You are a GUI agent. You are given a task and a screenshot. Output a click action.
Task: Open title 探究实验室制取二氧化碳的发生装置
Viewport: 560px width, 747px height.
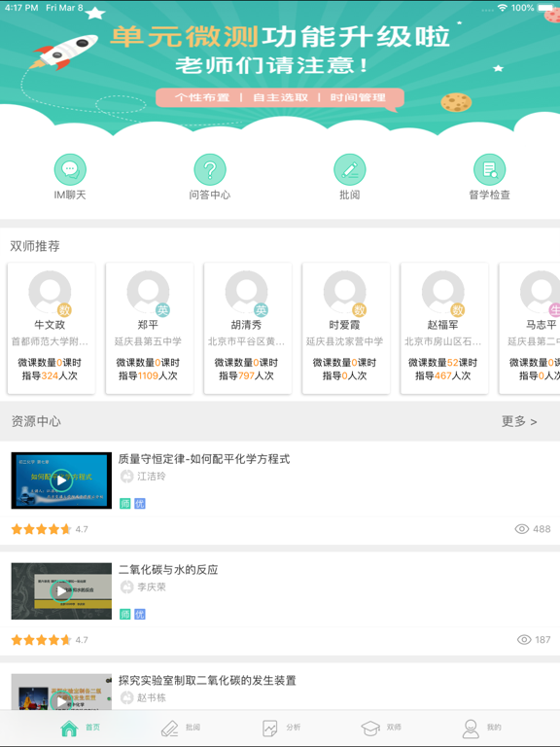pos(207,680)
